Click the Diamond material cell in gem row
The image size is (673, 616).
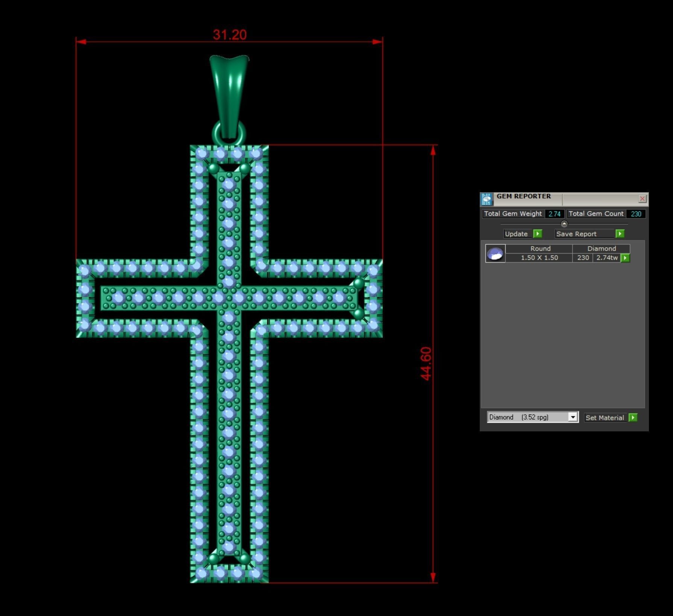[x=602, y=249]
